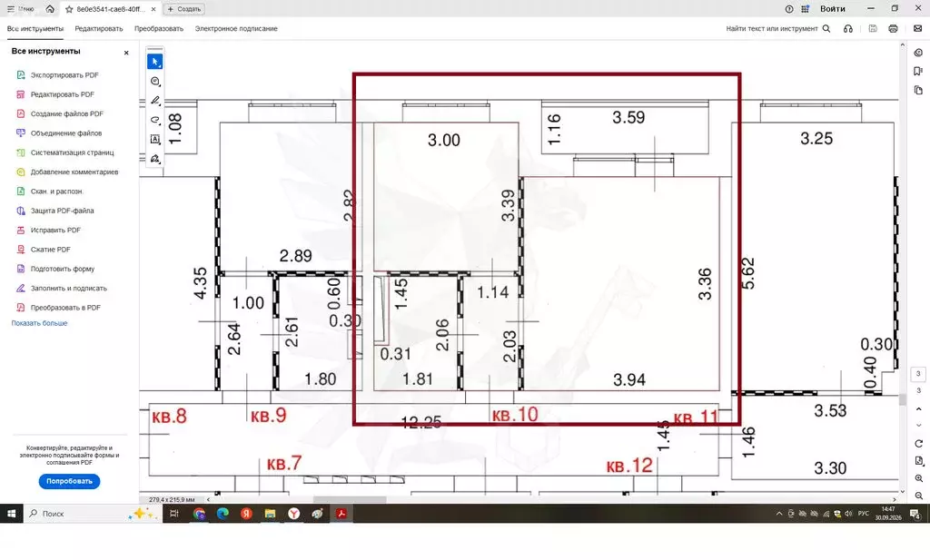930x560 pixels.
Task: Open the bookmarks panel on the right rail
Action: (x=918, y=71)
